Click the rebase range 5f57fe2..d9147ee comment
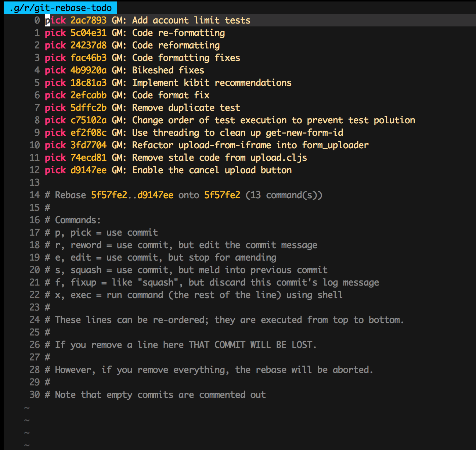The image size is (476, 450). pyautogui.click(x=132, y=195)
